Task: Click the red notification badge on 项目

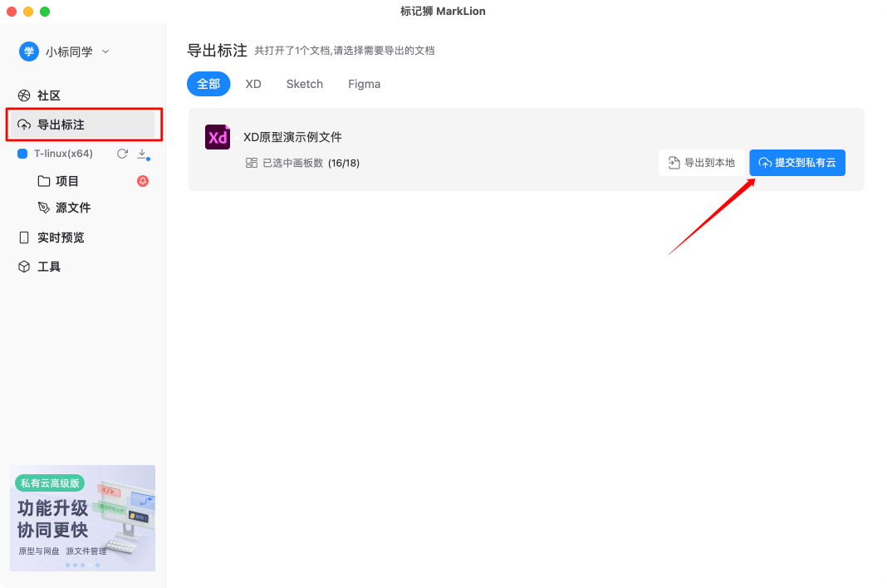Action: 143,181
